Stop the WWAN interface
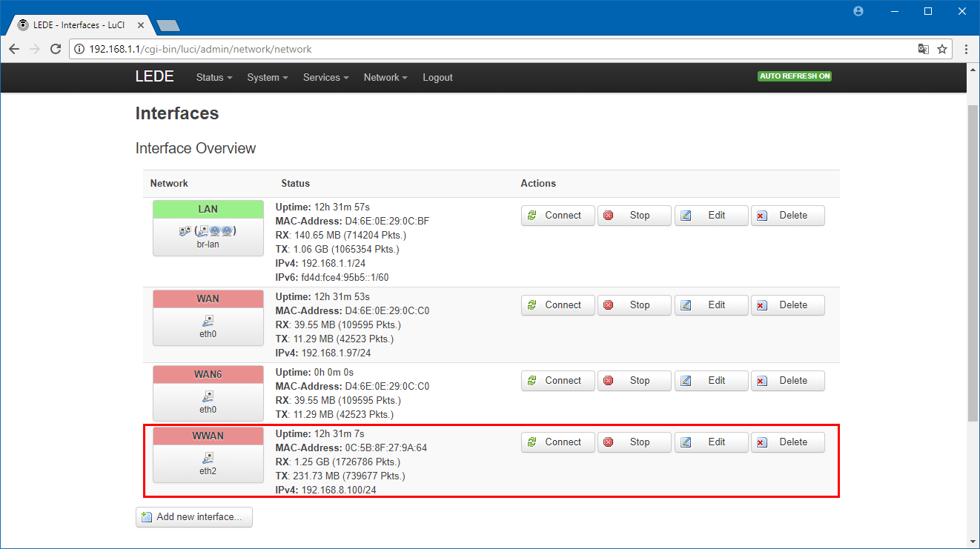 click(635, 442)
